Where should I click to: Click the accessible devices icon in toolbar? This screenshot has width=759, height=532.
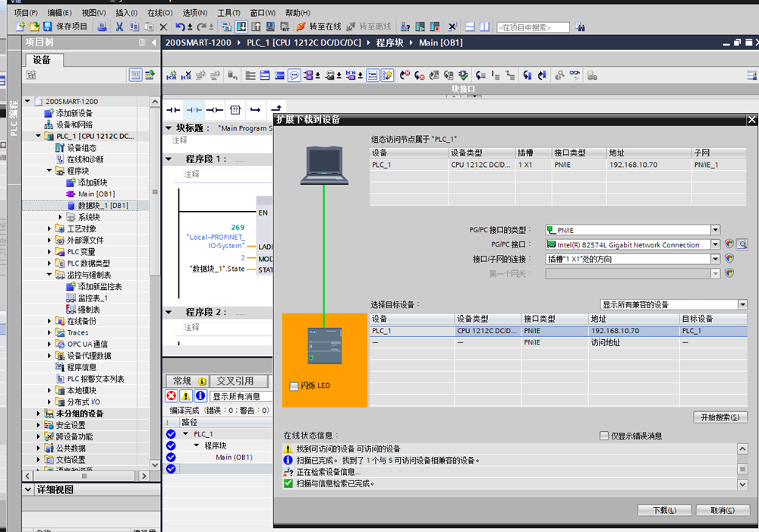point(405,27)
